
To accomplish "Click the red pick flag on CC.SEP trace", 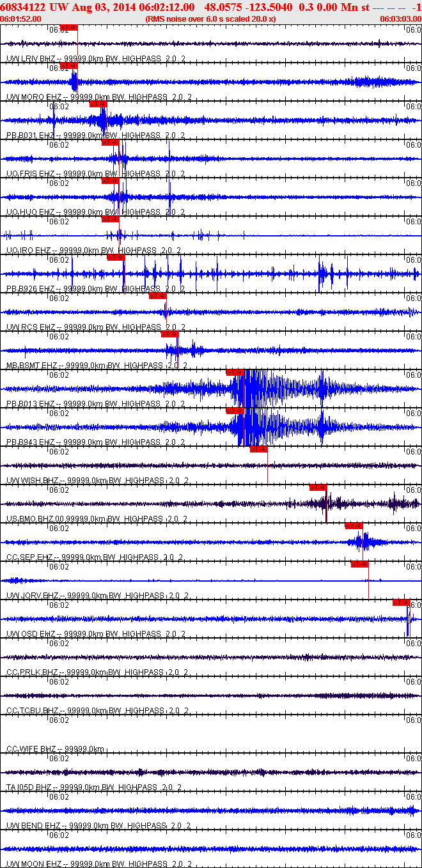I will pyautogui.click(x=354, y=526).
